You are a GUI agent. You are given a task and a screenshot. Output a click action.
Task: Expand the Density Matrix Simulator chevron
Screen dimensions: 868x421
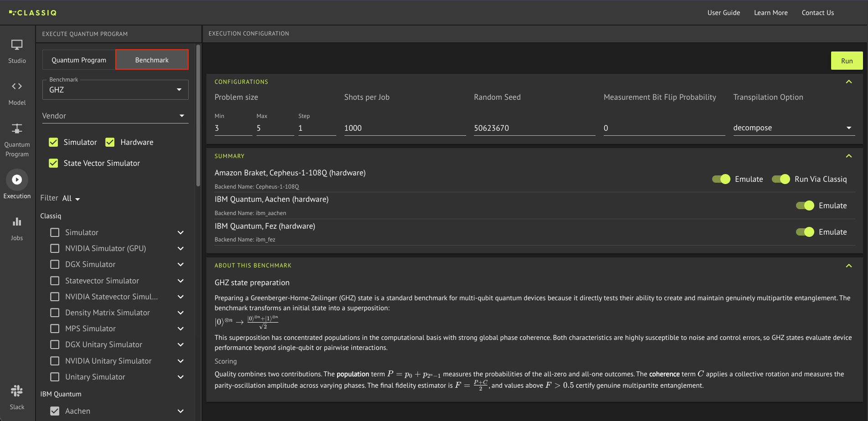180,313
